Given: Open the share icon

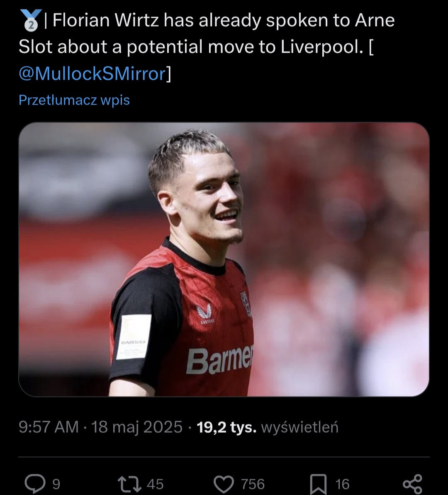Looking at the screenshot, I should [412, 484].
